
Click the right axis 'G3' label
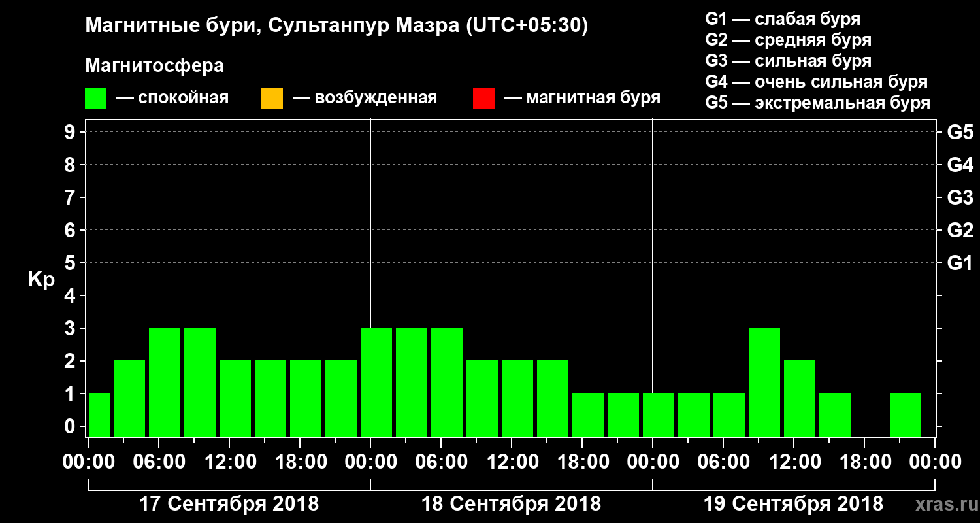(960, 197)
